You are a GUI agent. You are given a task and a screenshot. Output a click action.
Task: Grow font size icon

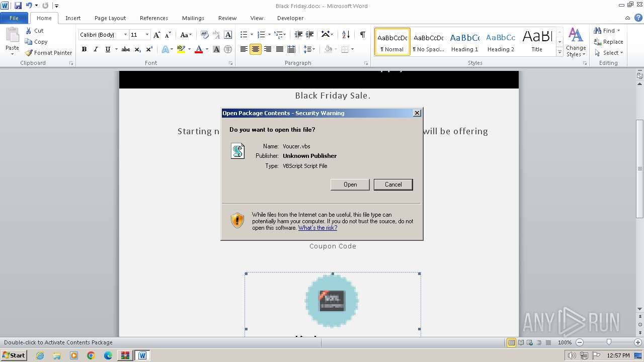pos(157,35)
